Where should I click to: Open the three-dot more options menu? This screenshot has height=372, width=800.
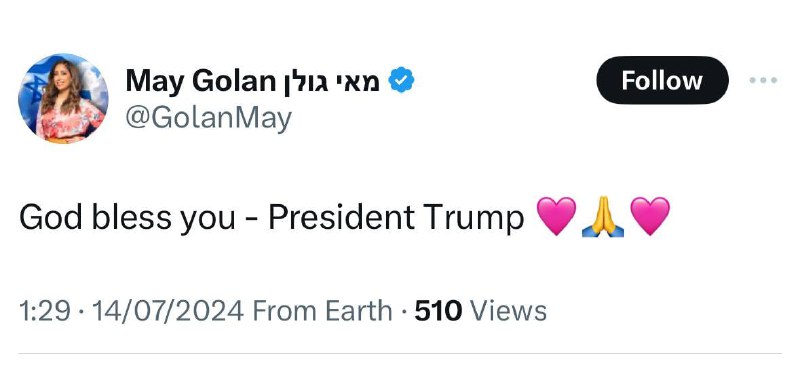763,81
